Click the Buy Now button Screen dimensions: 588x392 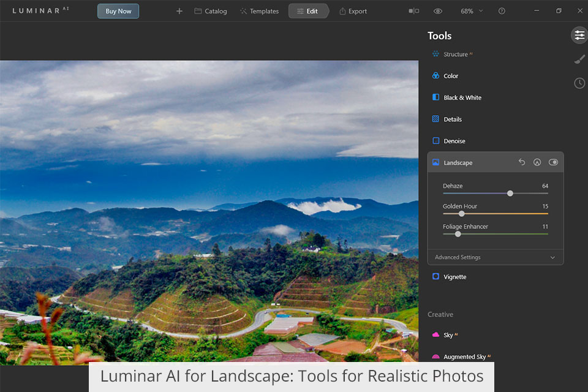click(118, 11)
